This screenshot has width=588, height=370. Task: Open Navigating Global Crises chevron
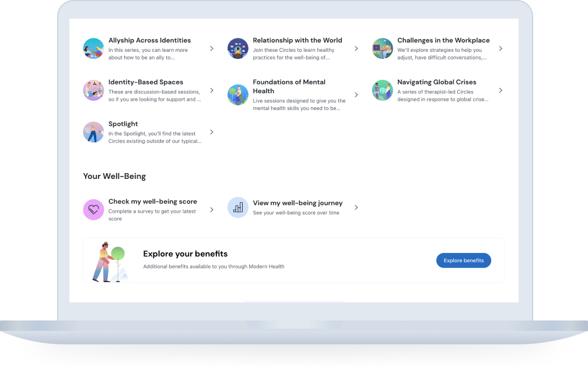click(501, 91)
